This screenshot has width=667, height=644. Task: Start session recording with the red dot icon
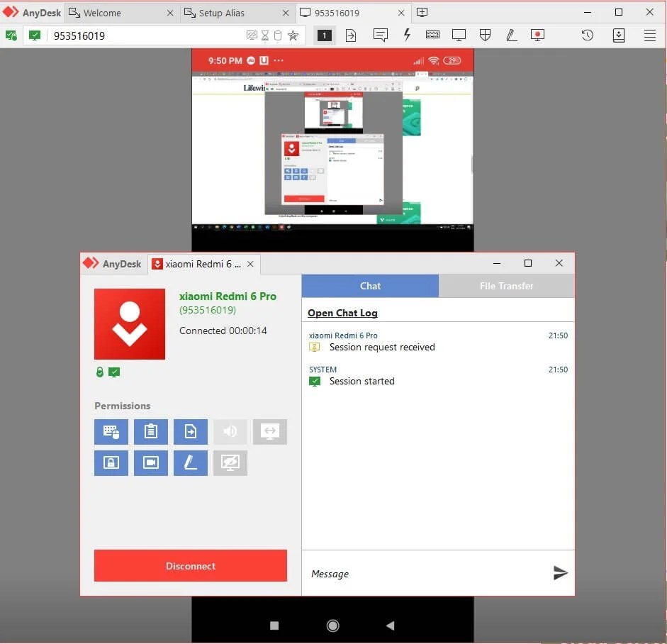point(537,35)
